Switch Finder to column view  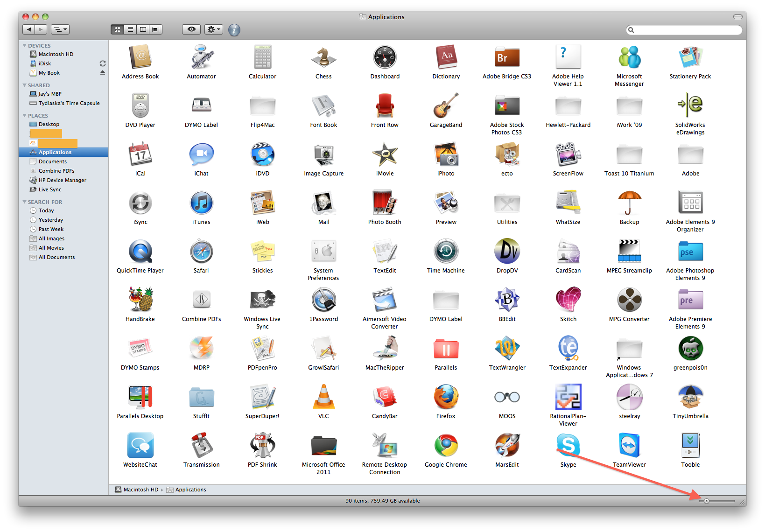tap(143, 29)
